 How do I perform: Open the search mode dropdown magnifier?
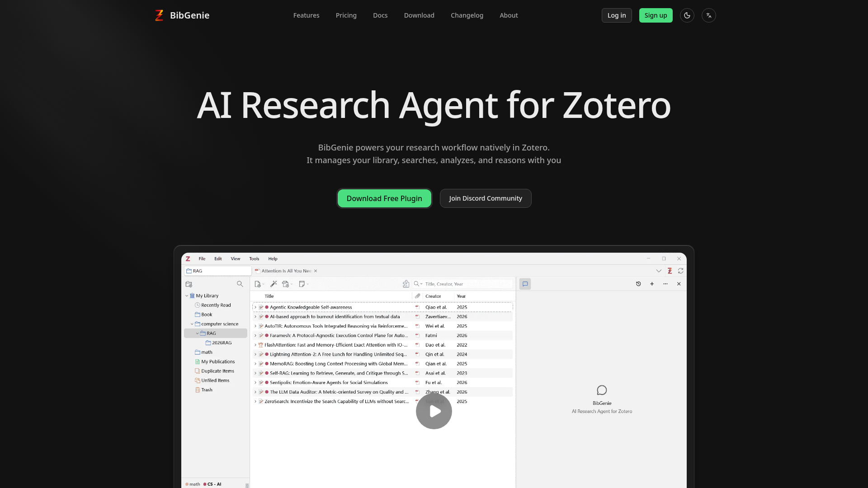[418, 284]
